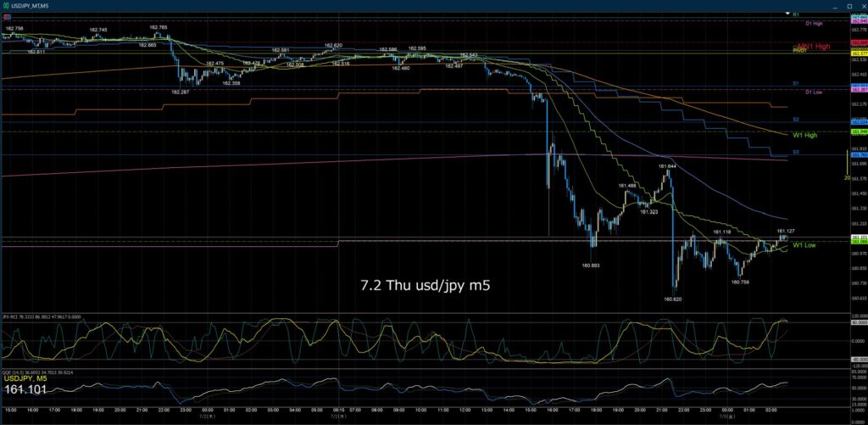This screenshot has height=425, width=868.
Task: Select the W1 Low level label
Action: coord(804,245)
